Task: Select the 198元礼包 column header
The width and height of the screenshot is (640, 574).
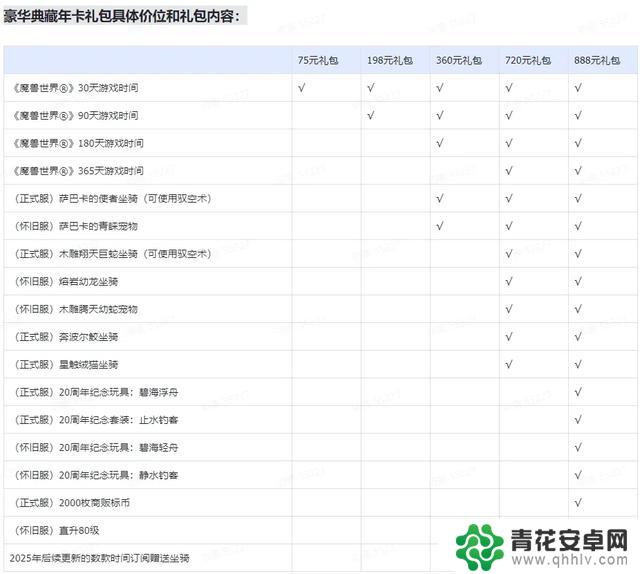Action: pos(390,60)
